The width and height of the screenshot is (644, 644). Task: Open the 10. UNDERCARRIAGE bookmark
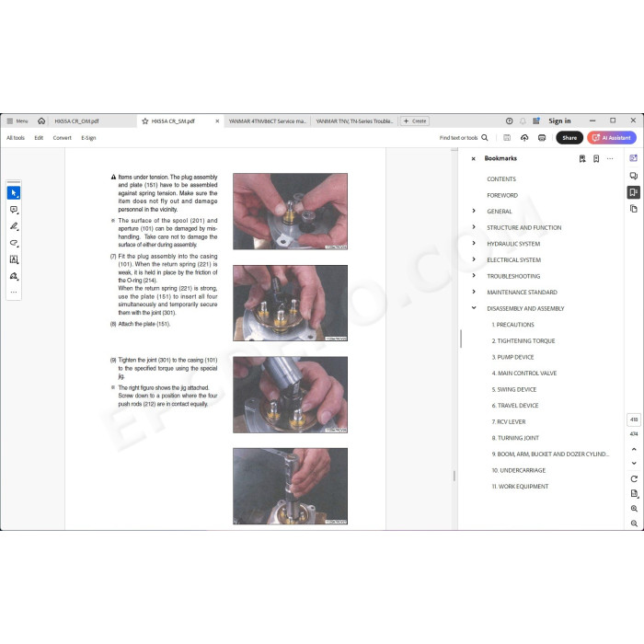[518, 471]
